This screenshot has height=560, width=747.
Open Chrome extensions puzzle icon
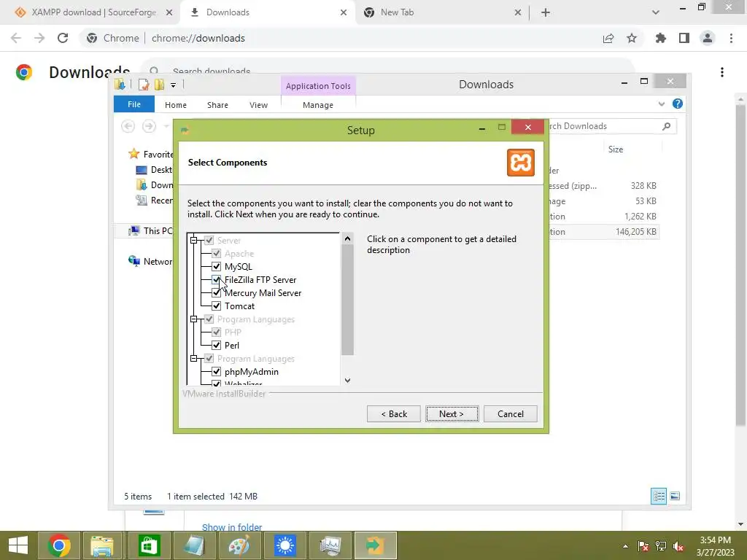(661, 38)
